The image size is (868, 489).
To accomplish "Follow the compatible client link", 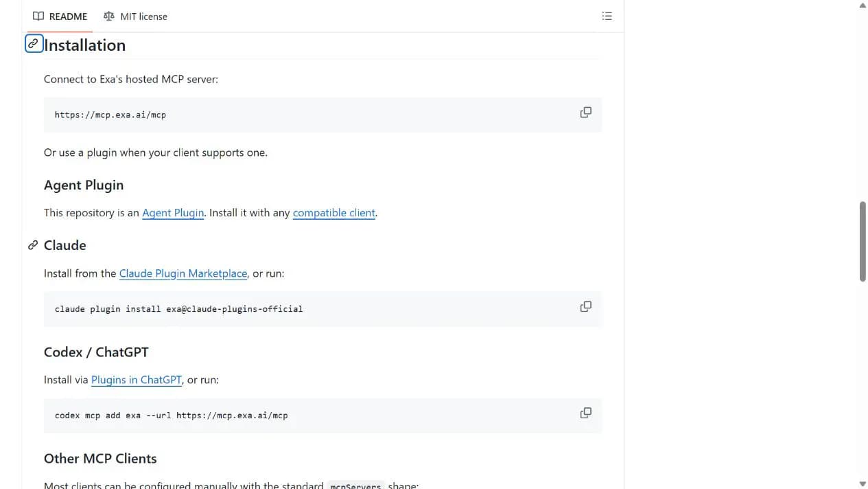I will 334,213.
